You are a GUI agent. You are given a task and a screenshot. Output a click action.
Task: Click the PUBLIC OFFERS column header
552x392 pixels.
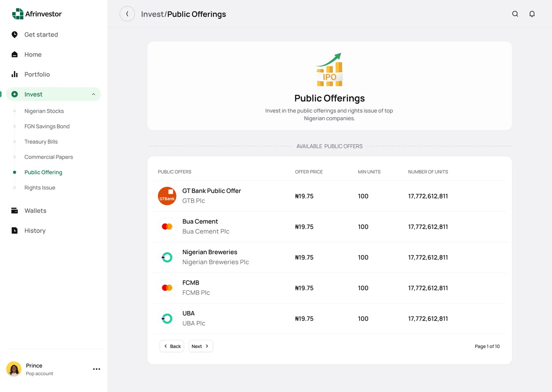pyautogui.click(x=174, y=172)
